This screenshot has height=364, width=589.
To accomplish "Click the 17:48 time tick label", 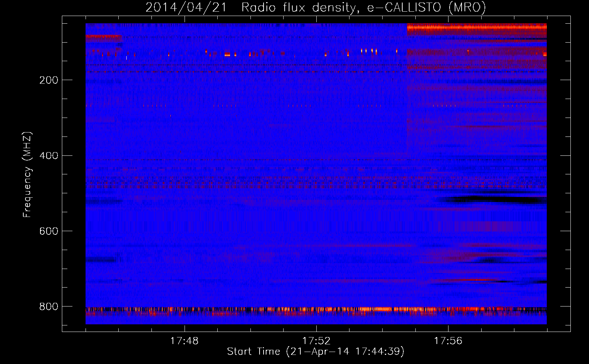I will click(x=185, y=341).
